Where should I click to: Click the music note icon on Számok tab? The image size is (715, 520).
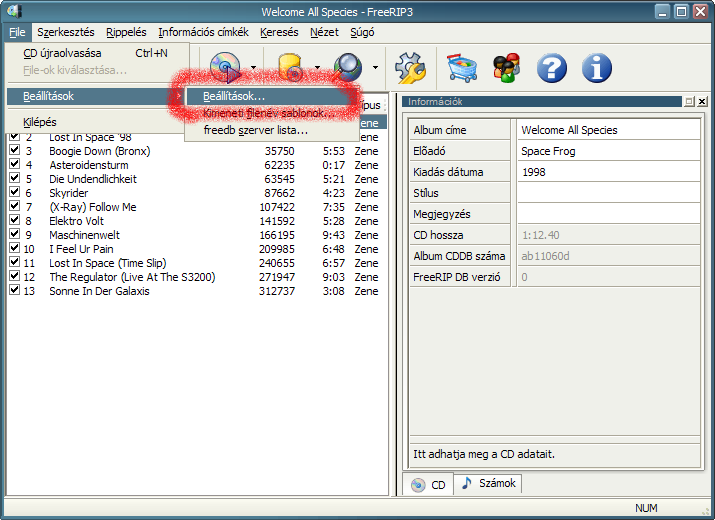pyautogui.click(x=466, y=483)
